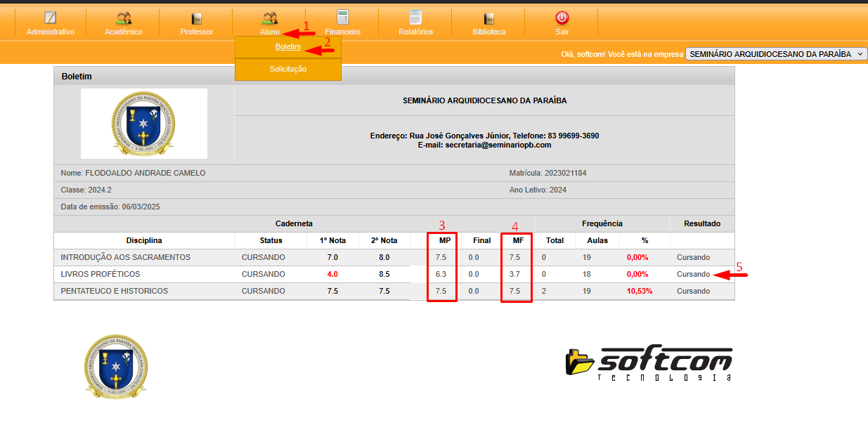
Task: Select Boletim from the Aluno submenu
Action: [x=288, y=47]
